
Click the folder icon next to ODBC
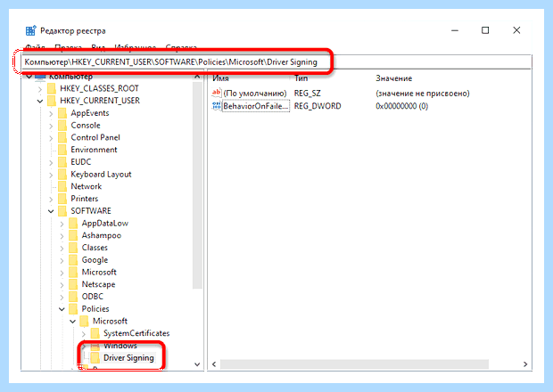tap(73, 297)
